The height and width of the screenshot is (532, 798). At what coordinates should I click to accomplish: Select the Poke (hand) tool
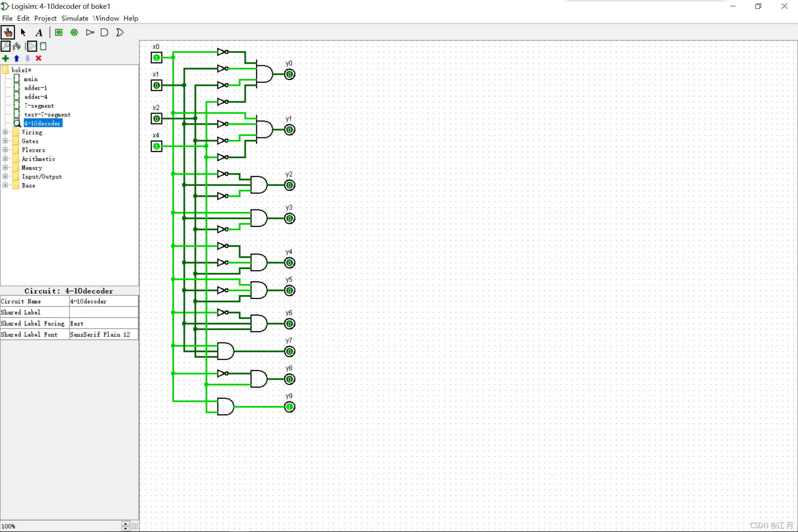[x=8, y=33]
